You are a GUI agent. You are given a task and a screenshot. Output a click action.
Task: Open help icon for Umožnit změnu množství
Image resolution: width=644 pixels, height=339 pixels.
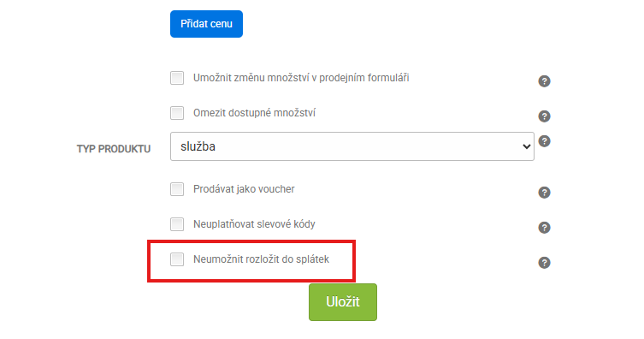click(544, 81)
